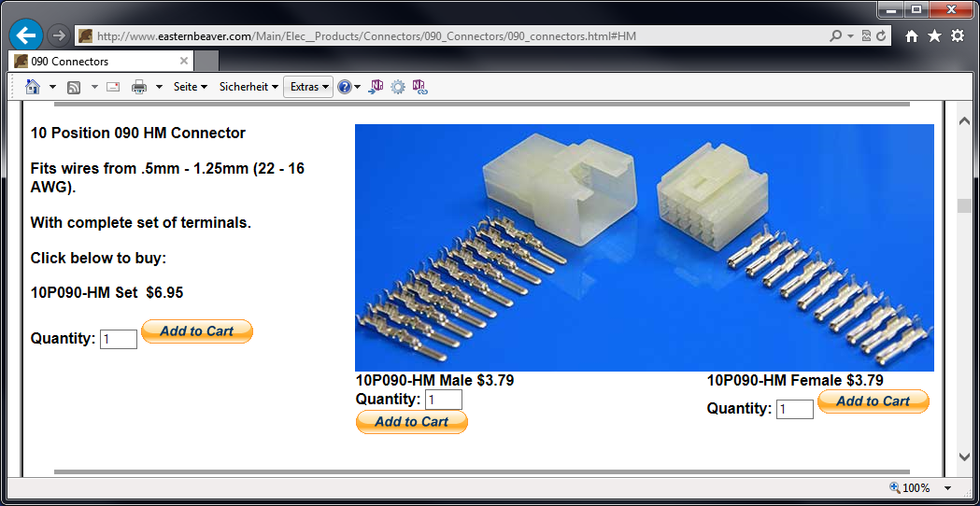Click the browser Back arrow button
Screen dimensions: 980x506
26,35
